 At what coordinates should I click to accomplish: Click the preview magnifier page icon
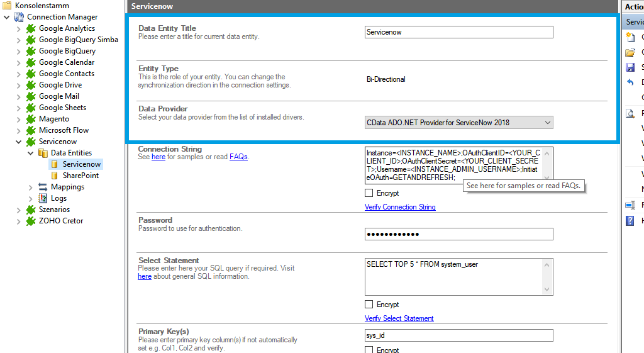click(630, 113)
